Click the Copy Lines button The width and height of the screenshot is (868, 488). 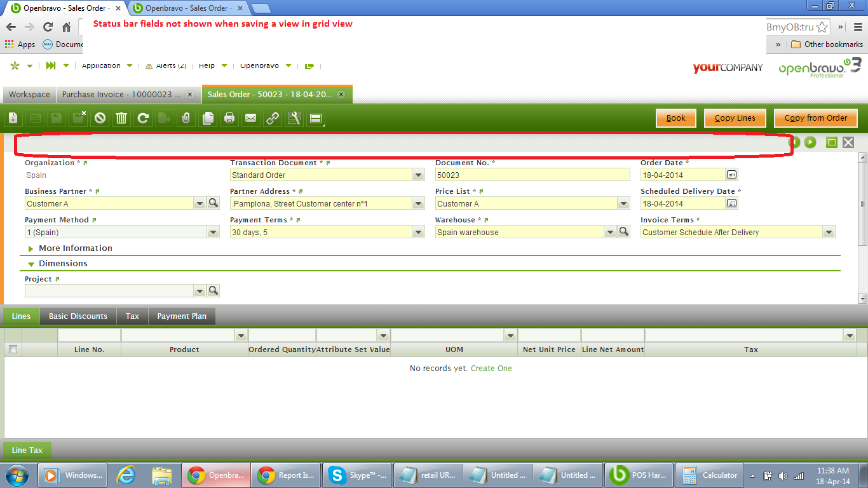coord(735,118)
